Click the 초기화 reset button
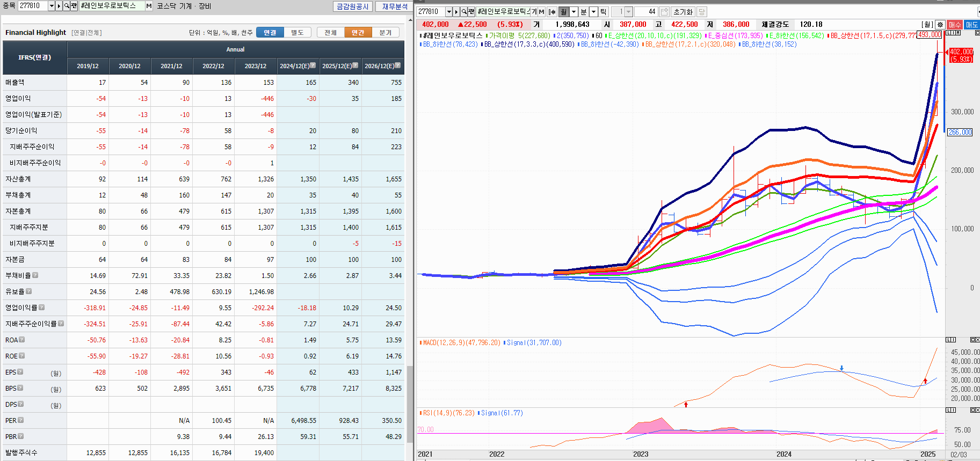980x461 pixels. click(x=683, y=12)
